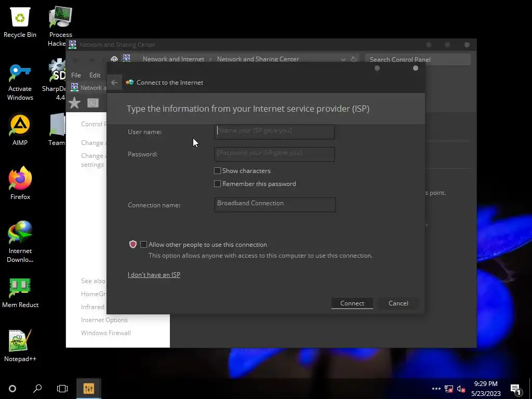Click the Control Panel icon in the address bar
Viewport: 532px width, 399px height.
click(126, 58)
